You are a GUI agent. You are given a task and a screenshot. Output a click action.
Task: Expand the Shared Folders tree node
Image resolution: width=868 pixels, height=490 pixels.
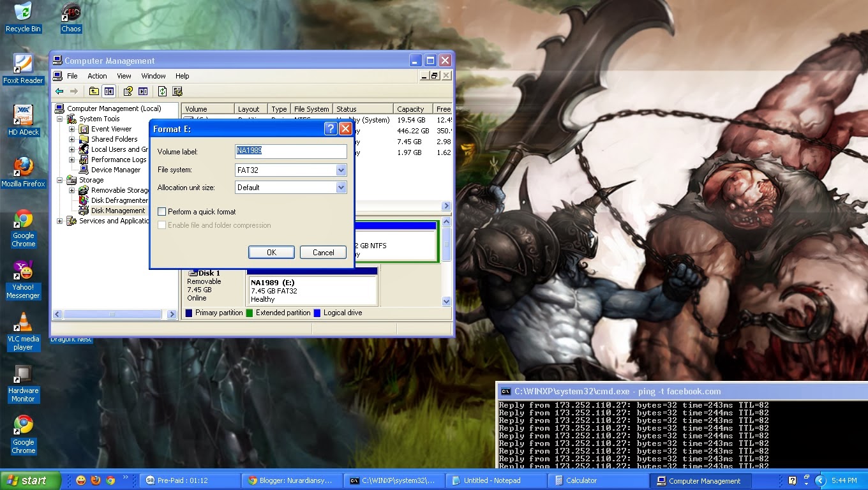coord(71,139)
